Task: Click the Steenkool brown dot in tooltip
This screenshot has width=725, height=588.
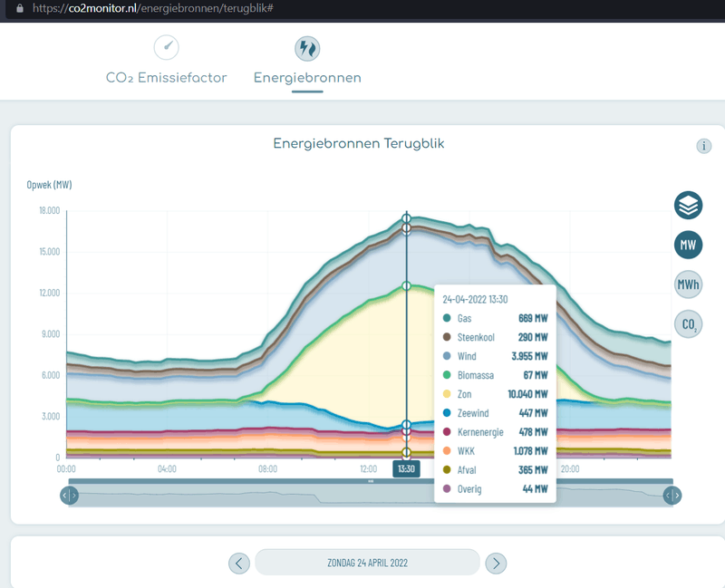Action: click(x=447, y=337)
